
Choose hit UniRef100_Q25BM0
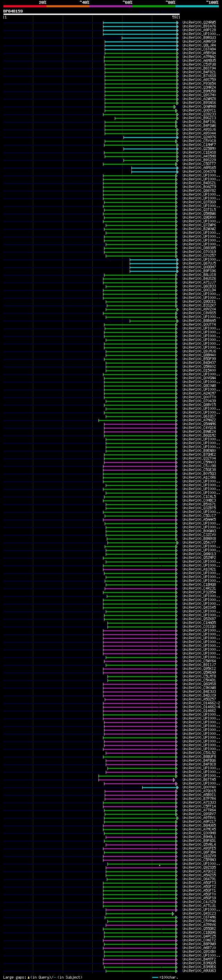199,149
